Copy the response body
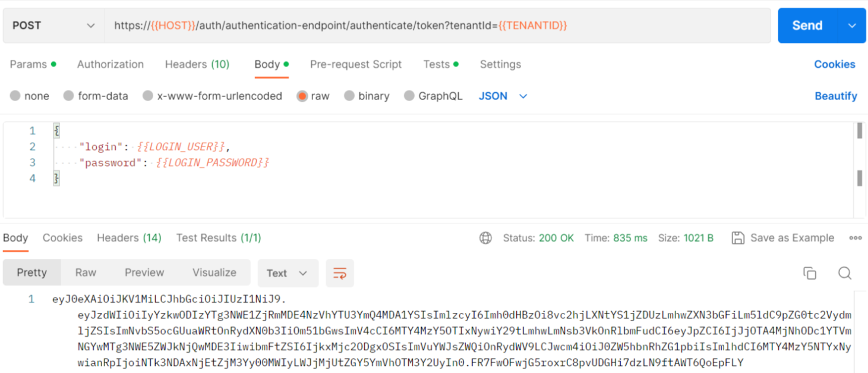The image size is (868, 373). 810,272
